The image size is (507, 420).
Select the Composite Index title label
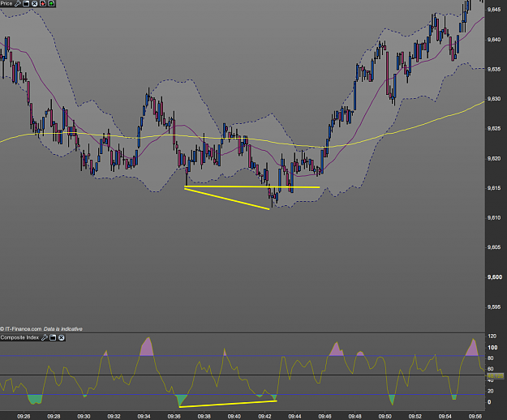click(x=19, y=337)
